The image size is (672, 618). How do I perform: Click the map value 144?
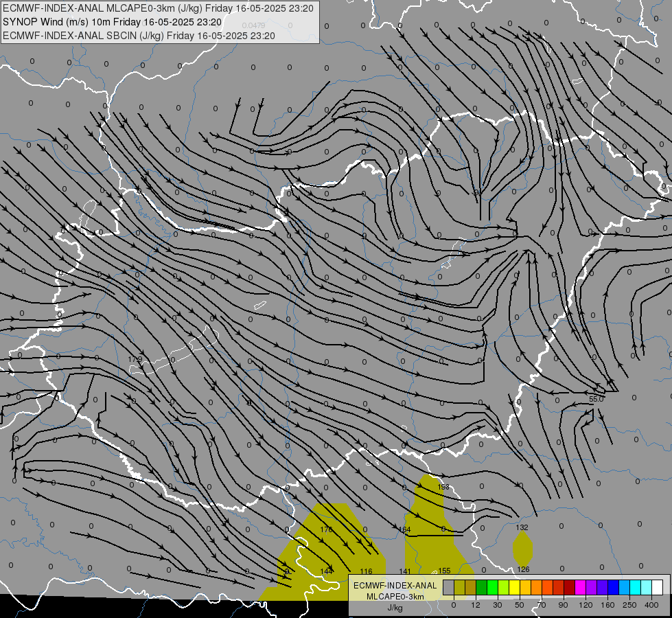327,571
